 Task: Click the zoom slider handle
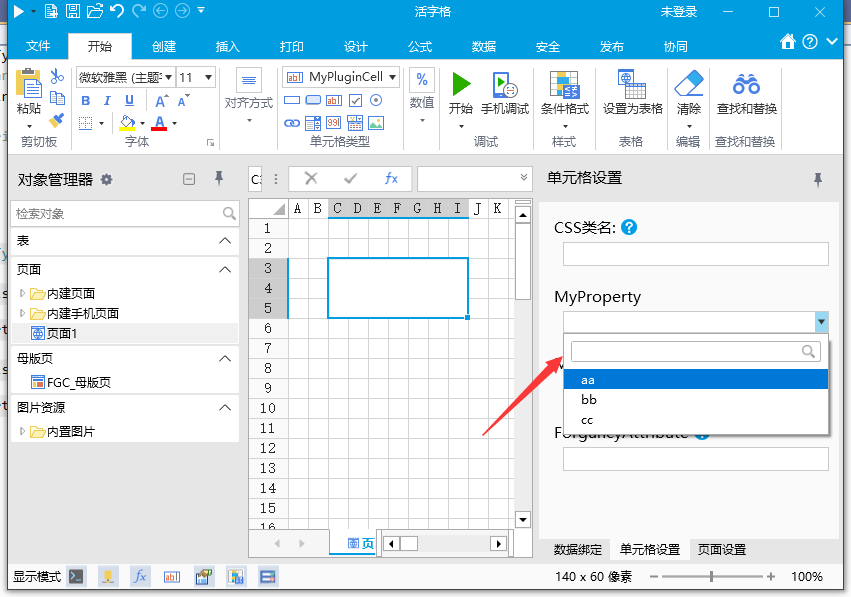[x=711, y=576]
